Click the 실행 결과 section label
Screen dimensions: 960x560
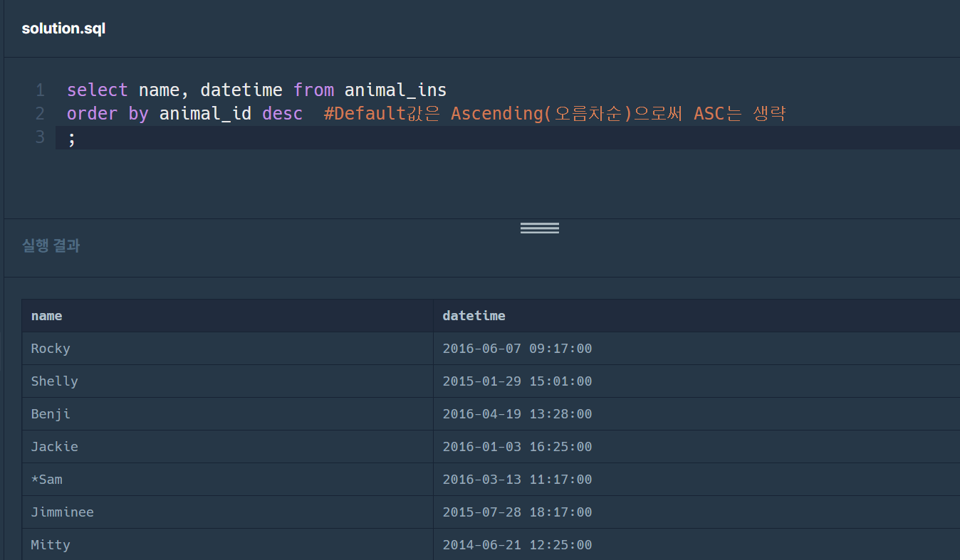point(51,245)
